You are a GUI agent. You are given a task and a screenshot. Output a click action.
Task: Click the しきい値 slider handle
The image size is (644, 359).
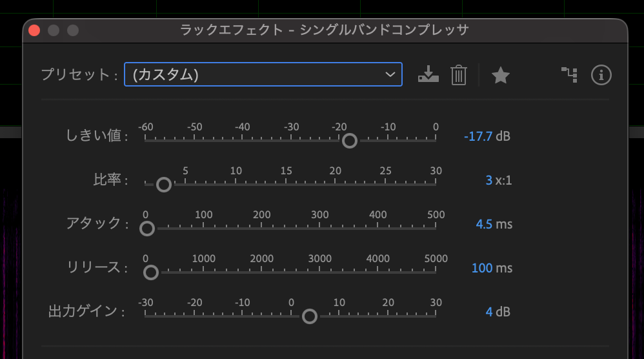pyautogui.click(x=349, y=140)
